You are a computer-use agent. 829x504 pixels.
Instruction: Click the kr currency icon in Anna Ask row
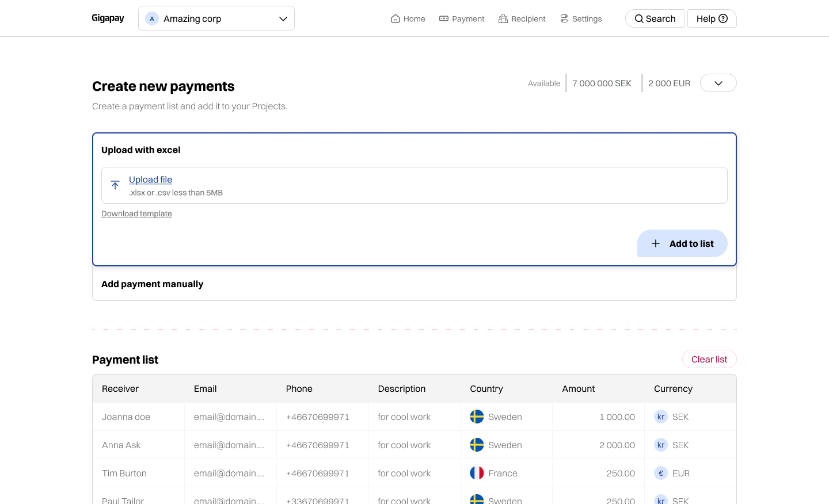click(x=661, y=445)
